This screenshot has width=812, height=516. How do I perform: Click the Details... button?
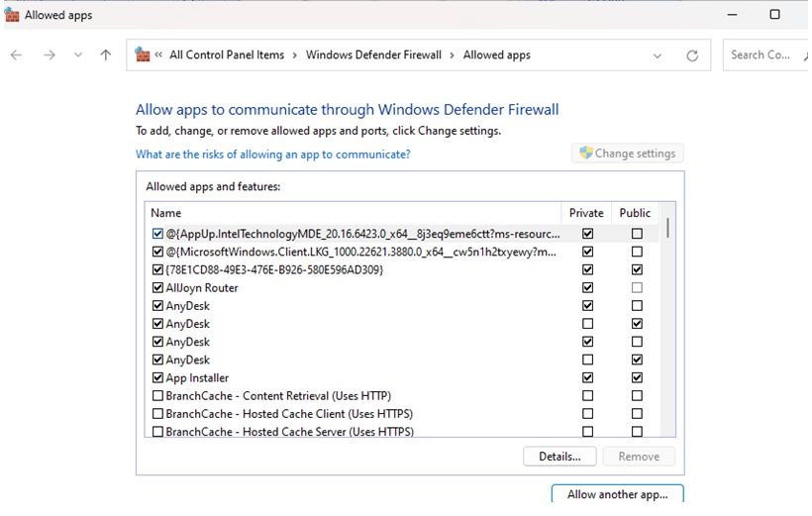(559, 457)
